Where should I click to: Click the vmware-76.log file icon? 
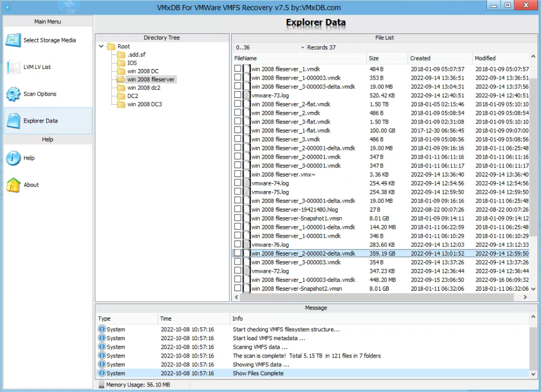point(246,244)
